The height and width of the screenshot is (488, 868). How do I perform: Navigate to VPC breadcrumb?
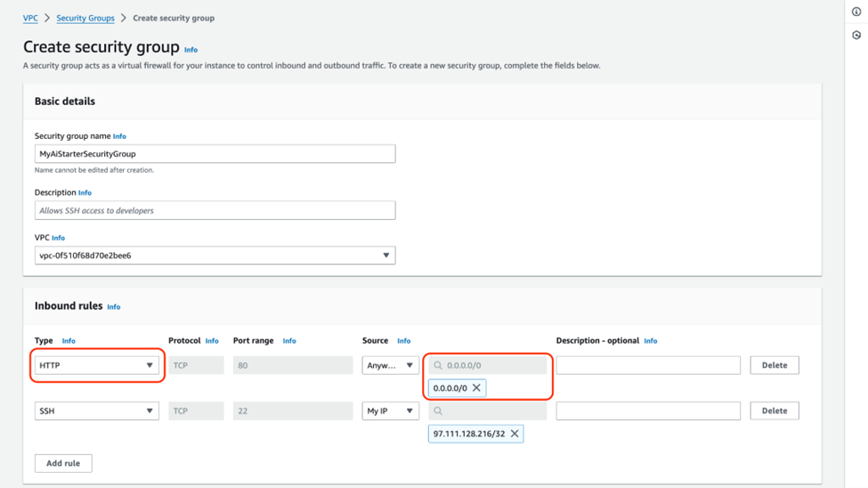(x=30, y=18)
